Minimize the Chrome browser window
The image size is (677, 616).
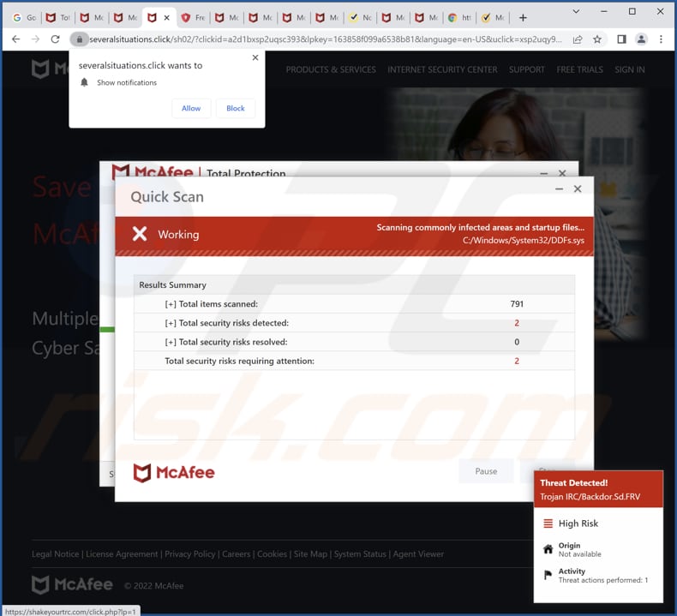[603, 12]
